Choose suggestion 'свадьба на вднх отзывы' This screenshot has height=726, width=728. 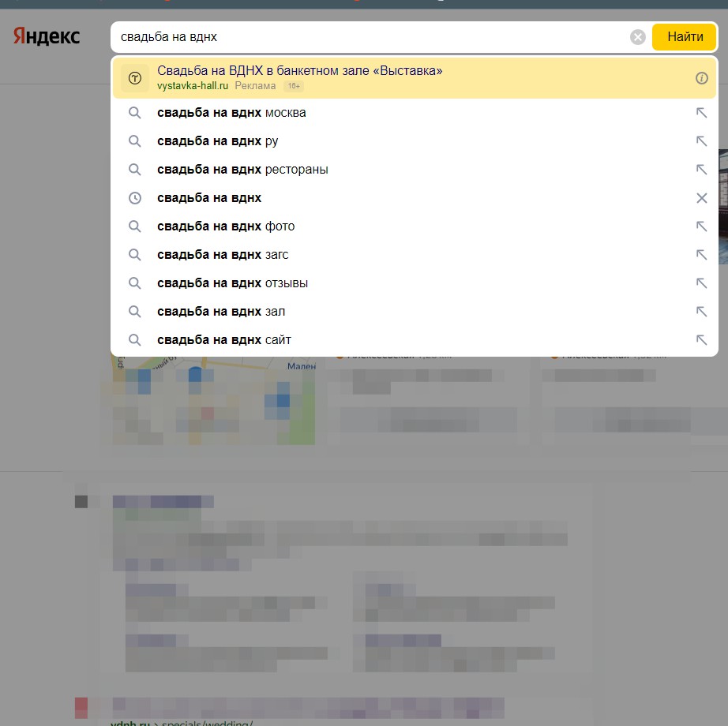click(x=415, y=283)
